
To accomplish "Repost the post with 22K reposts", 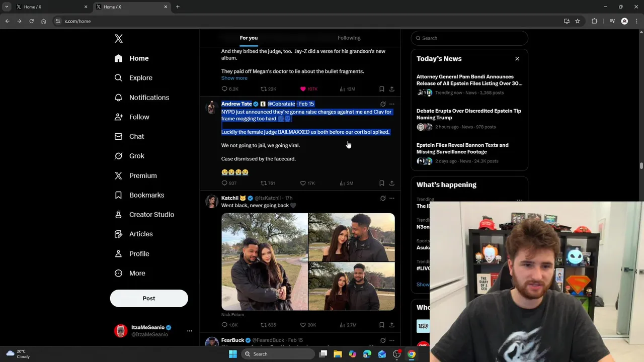I will click(x=268, y=89).
